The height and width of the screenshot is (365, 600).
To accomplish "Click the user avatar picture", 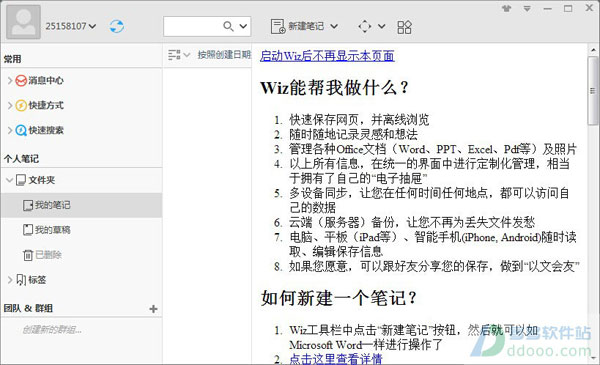I will pos(23,22).
